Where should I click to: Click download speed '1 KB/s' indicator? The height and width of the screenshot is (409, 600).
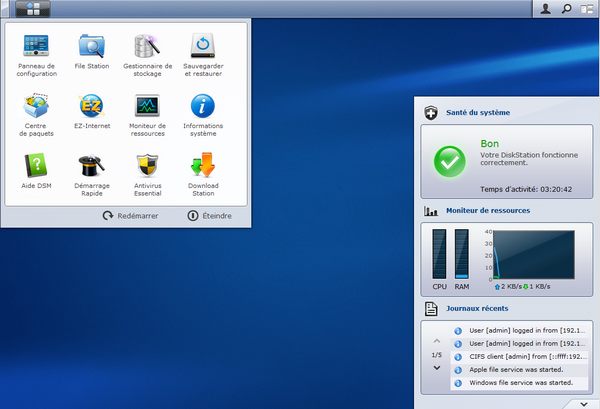coord(537,287)
